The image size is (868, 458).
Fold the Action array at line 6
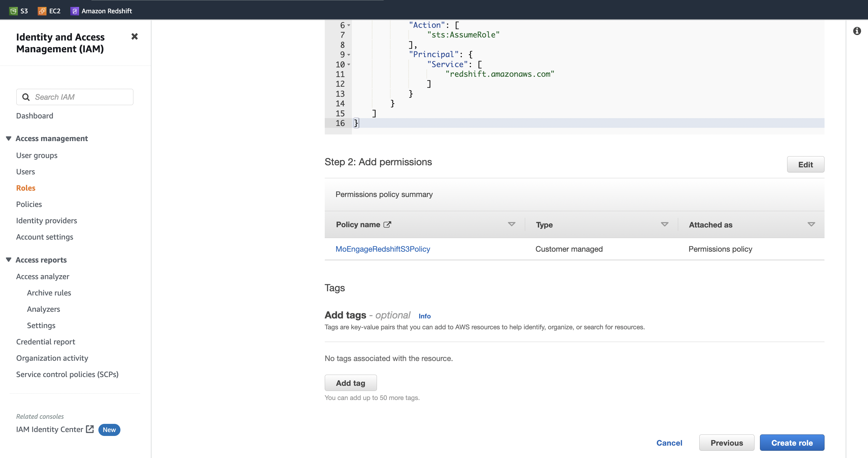(x=349, y=25)
